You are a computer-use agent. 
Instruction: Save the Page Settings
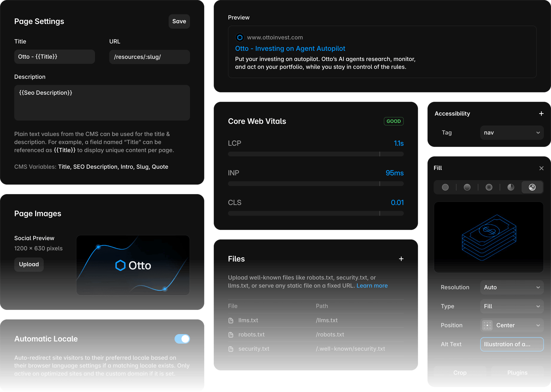pyautogui.click(x=179, y=21)
